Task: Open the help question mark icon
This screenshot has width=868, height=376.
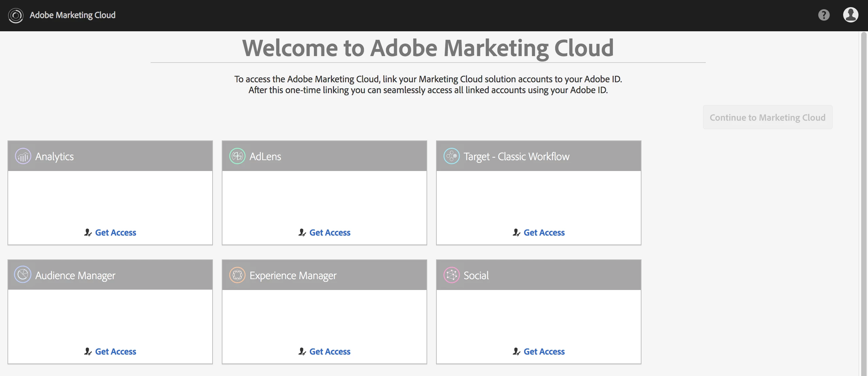Action: pos(823,15)
